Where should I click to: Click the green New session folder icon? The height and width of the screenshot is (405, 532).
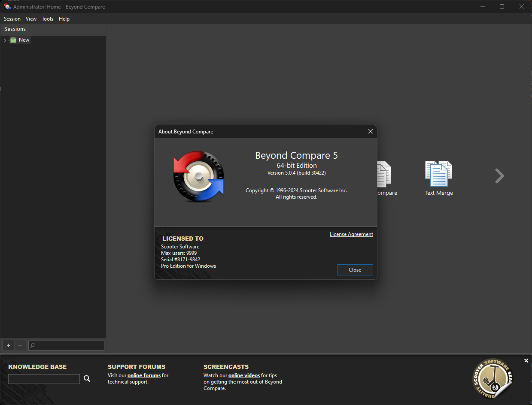(13, 40)
